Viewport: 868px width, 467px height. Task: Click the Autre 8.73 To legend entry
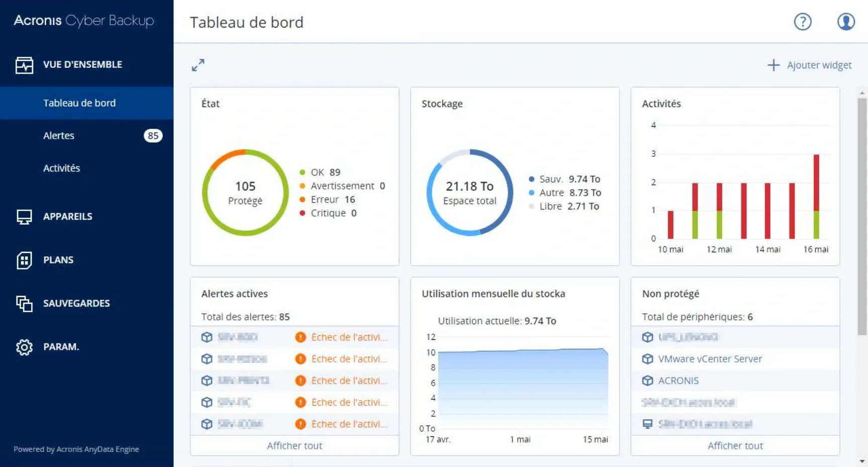[x=565, y=193]
